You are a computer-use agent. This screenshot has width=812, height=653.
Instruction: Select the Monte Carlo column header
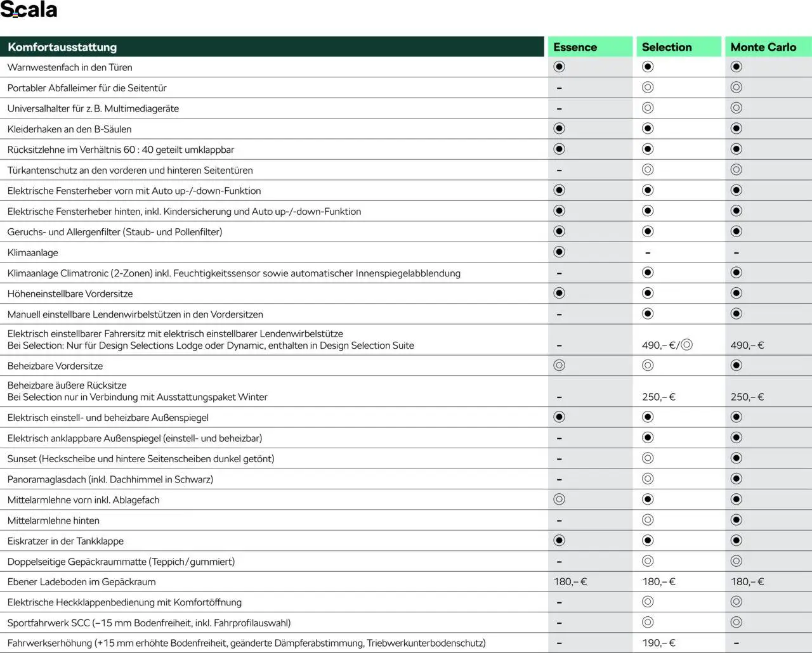[x=763, y=47]
